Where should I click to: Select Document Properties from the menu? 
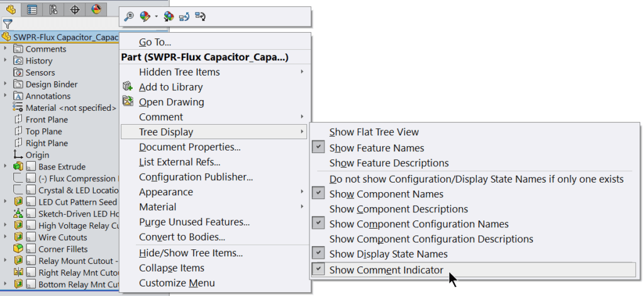click(189, 147)
